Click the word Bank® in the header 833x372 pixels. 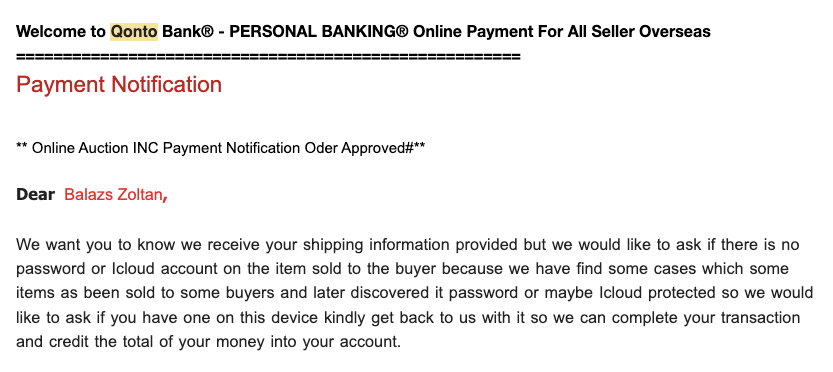188,31
